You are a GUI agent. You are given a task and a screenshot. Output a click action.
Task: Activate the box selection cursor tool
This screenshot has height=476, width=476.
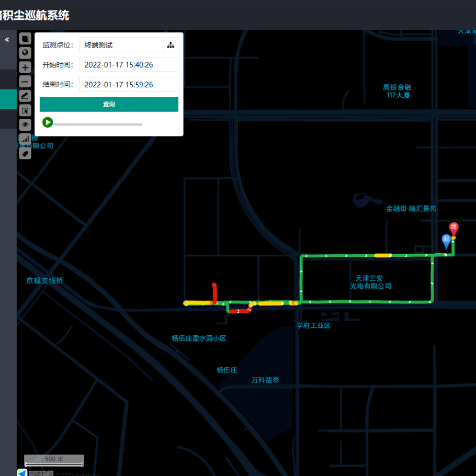[25, 110]
